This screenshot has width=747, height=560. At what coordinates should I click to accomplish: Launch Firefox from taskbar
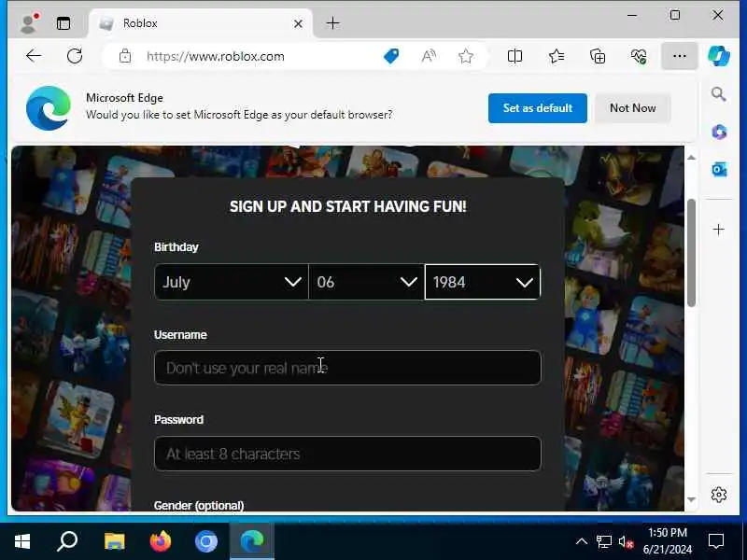pyautogui.click(x=160, y=541)
